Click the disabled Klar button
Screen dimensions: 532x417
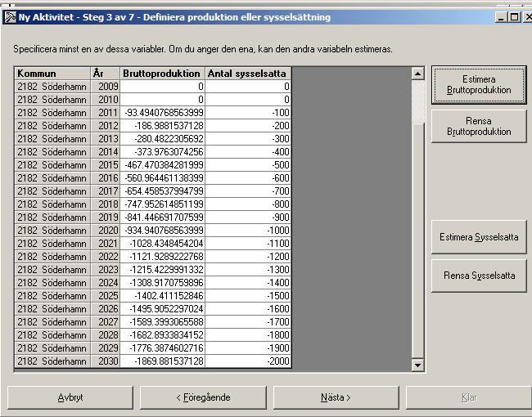coord(469,397)
